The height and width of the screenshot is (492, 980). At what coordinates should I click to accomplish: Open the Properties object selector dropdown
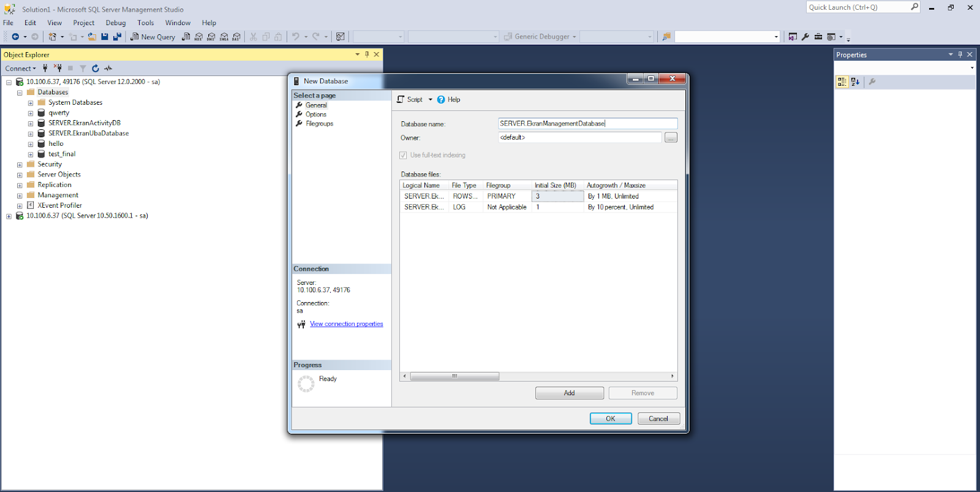[x=972, y=68]
